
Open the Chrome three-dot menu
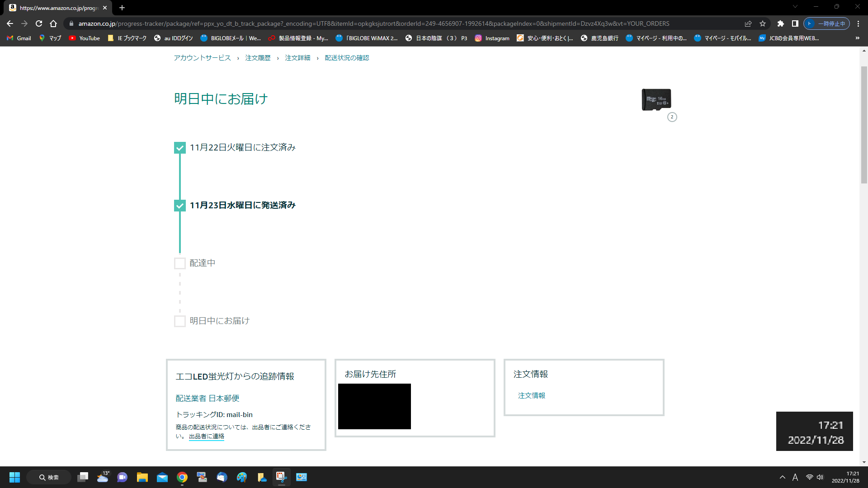[x=858, y=23]
